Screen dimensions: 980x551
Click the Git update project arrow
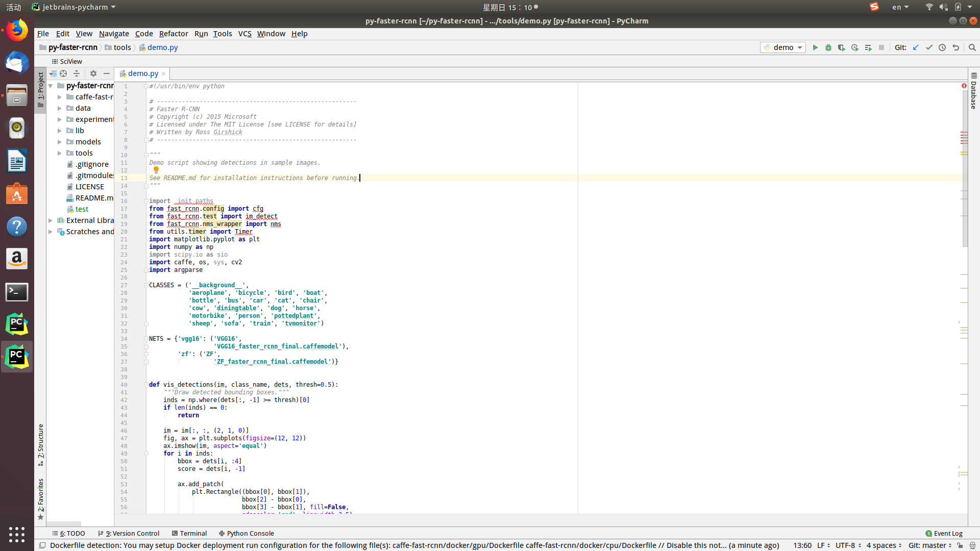916,47
